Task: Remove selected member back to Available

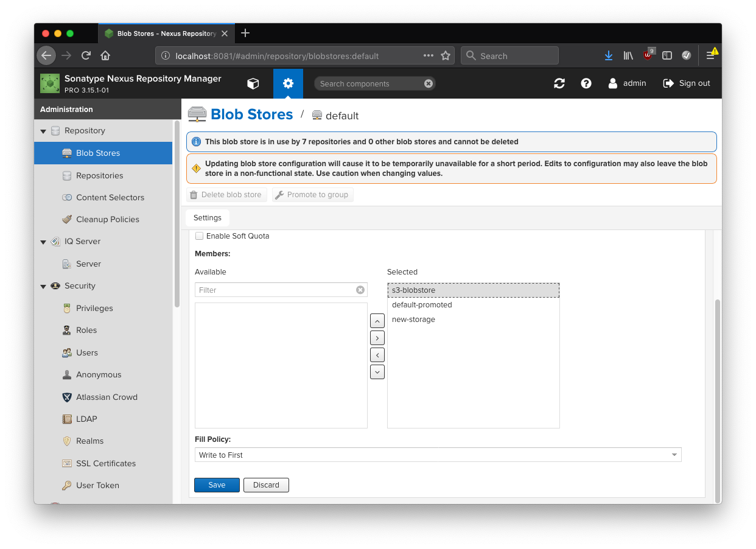Action: [377, 355]
